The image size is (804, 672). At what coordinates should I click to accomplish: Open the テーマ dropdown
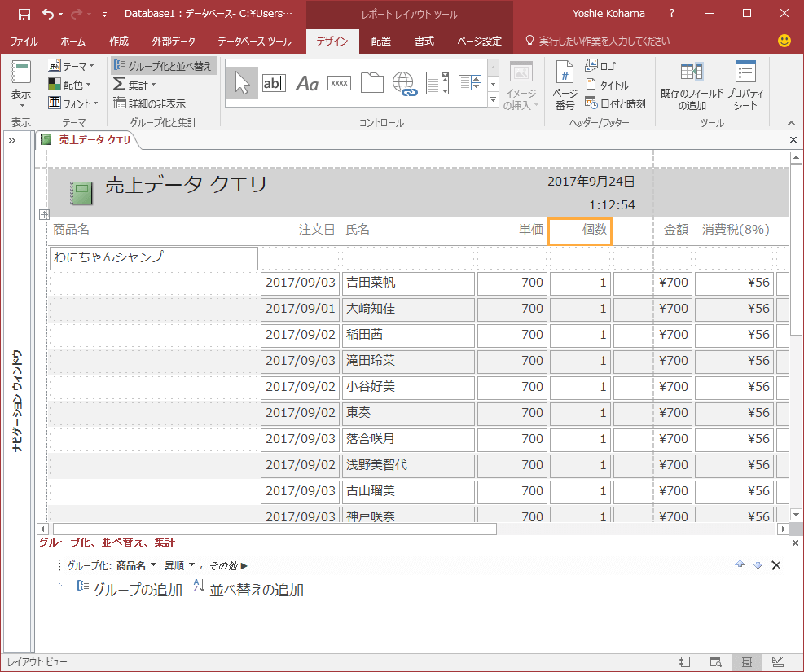click(71, 66)
